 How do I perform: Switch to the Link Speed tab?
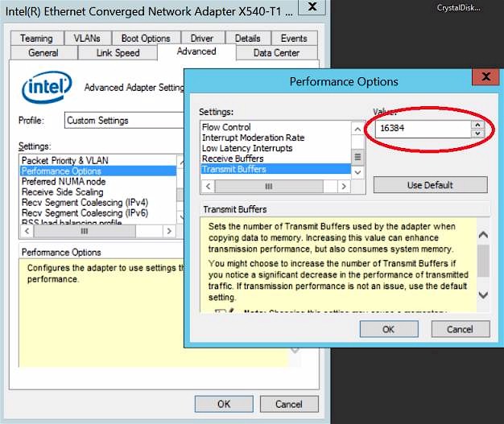click(118, 52)
